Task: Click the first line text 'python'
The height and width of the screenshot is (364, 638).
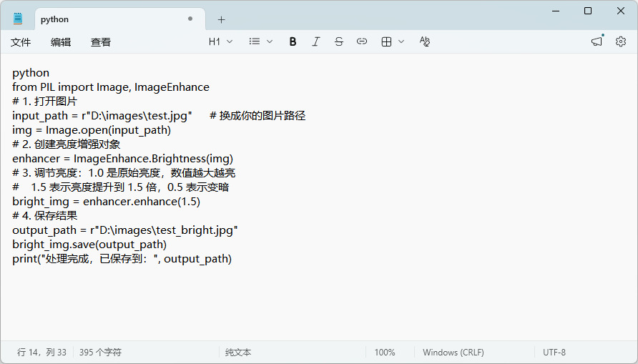Action: pos(31,73)
